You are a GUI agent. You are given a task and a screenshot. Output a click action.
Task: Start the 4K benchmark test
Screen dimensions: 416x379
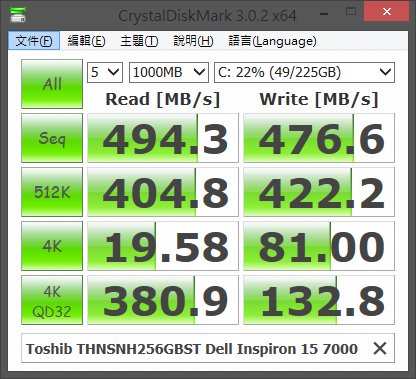point(52,246)
